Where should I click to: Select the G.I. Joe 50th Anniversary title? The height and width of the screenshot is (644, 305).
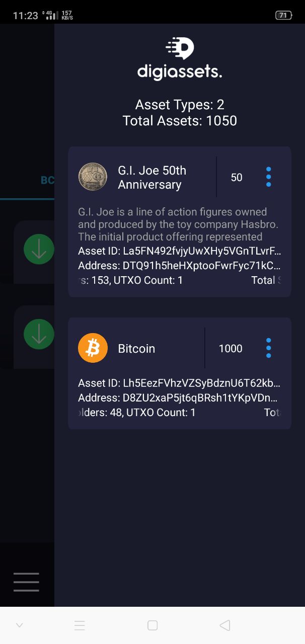152,178
